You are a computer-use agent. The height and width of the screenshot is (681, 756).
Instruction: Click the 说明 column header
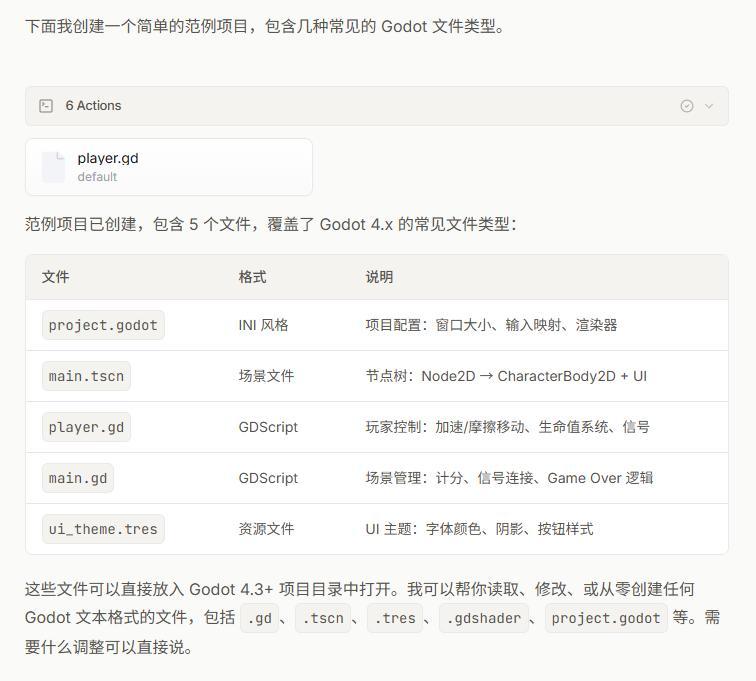(379, 277)
